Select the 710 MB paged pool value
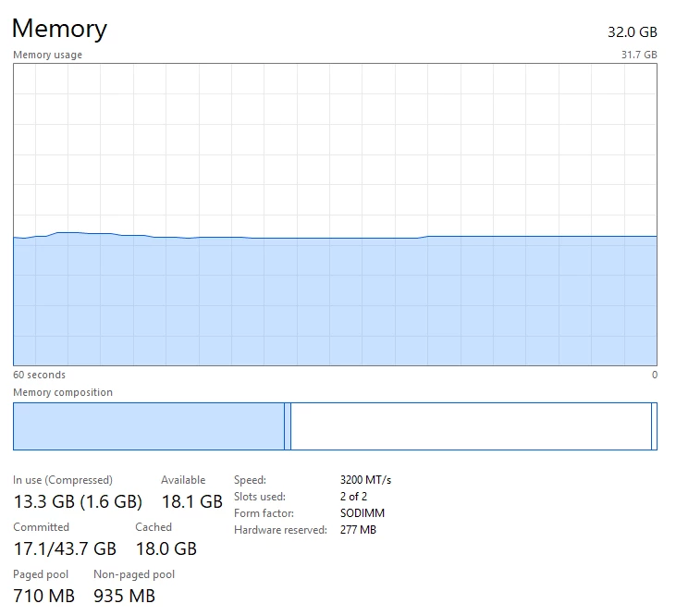The image size is (676, 616). tap(44, 596)
